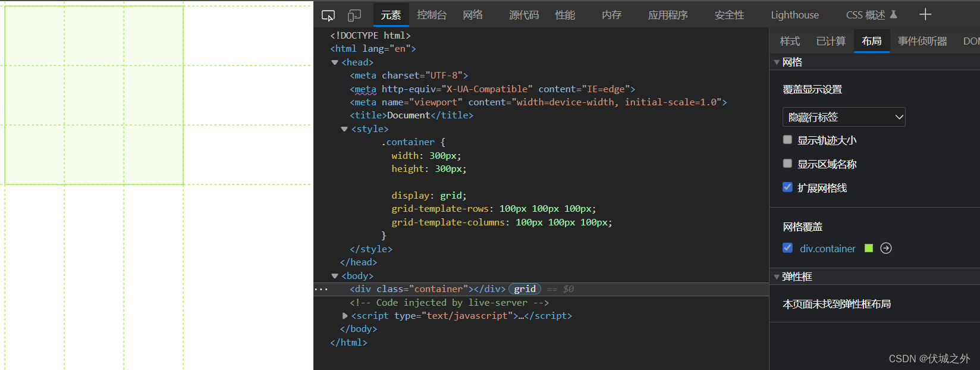980x370 pixels.
Task: Click the 覆盖显示设置 heading
Action: pyautogui.click(x=812, y=89)
